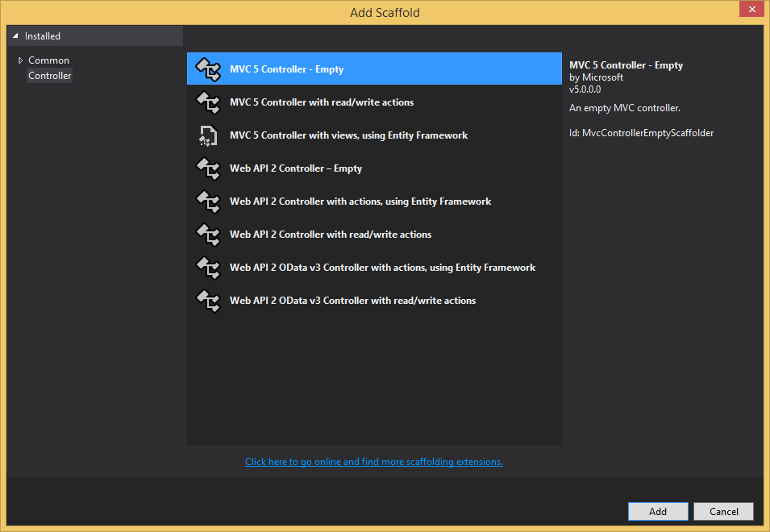This screenshot has width=770, height=532.
Task: Click icon for MVC 5 Controller with views
Action: click(x=208, y=135)
